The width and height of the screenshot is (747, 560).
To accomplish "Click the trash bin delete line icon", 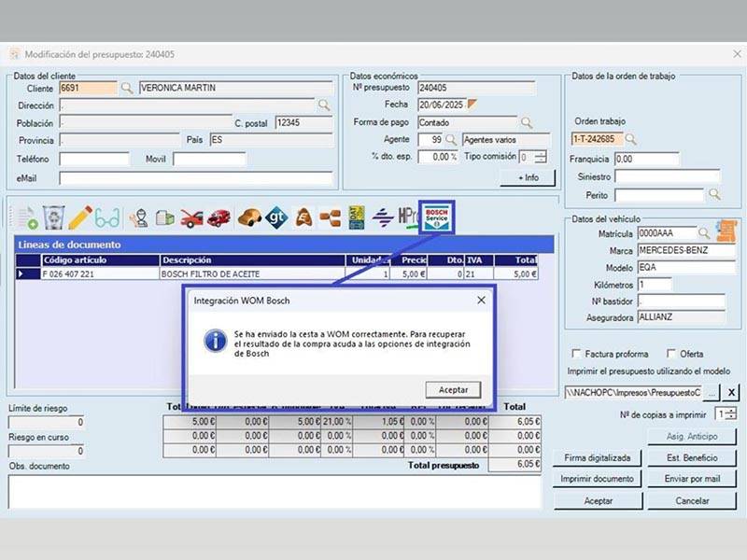I will point(53,217).
